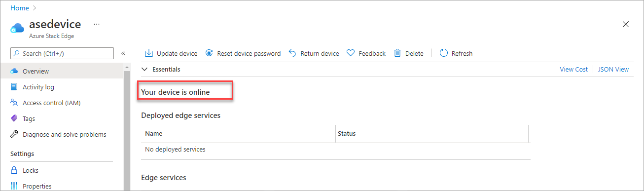644x191 pixels.
Task: Click the Feedback heart icon
Action: 351,53
